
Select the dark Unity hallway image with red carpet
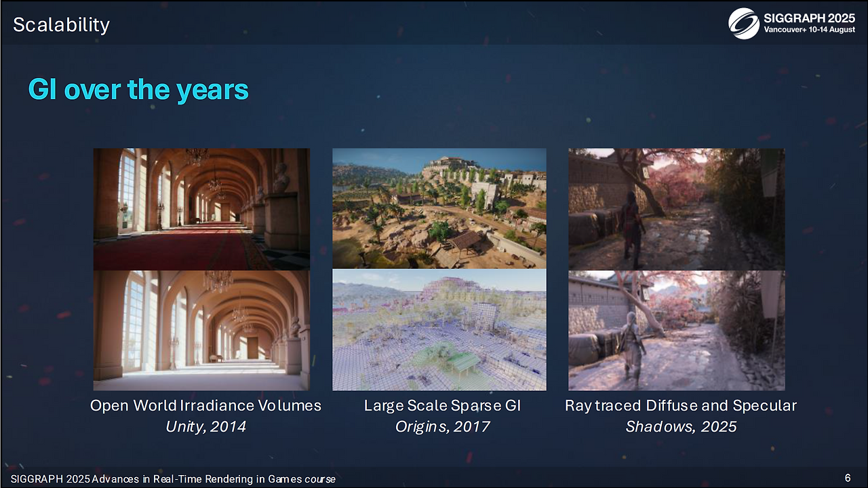pyautogui.click(x=201, y=208)
